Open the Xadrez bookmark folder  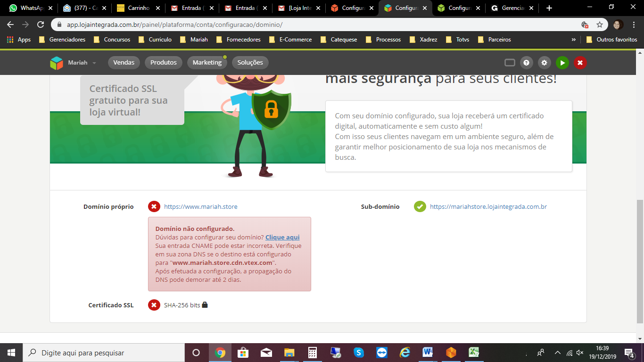(x=423, y=40)
